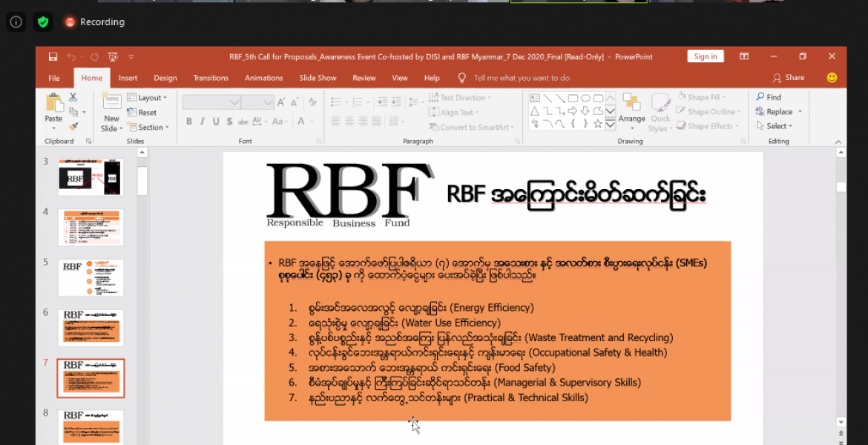Open the font name combo box
The width and height of the screenshot is (868, 445).
point(211,102)
